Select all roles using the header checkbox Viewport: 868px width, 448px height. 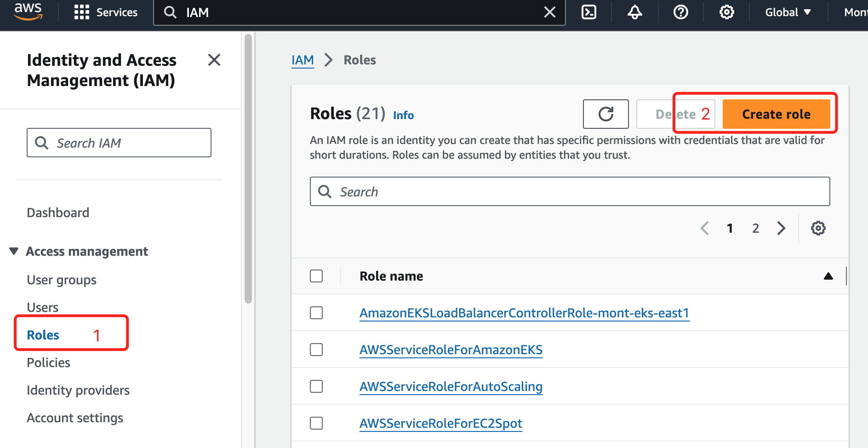point(316,276)
